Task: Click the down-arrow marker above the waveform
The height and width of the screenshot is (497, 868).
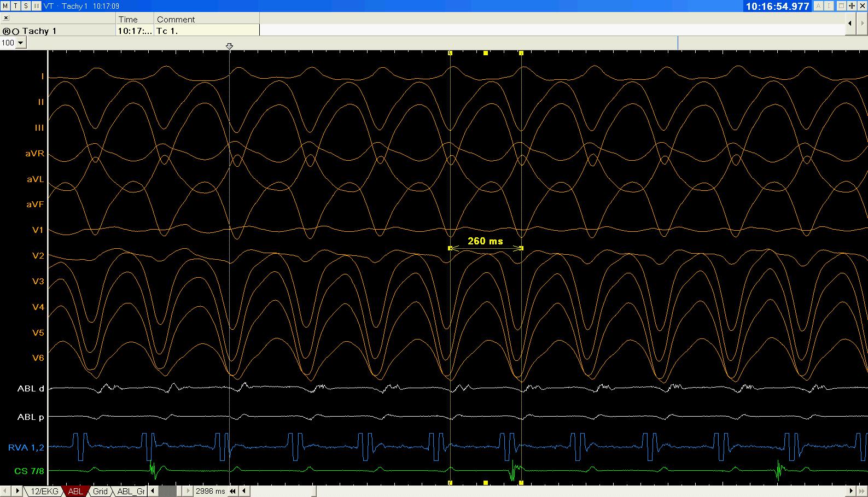Action: 229,46
